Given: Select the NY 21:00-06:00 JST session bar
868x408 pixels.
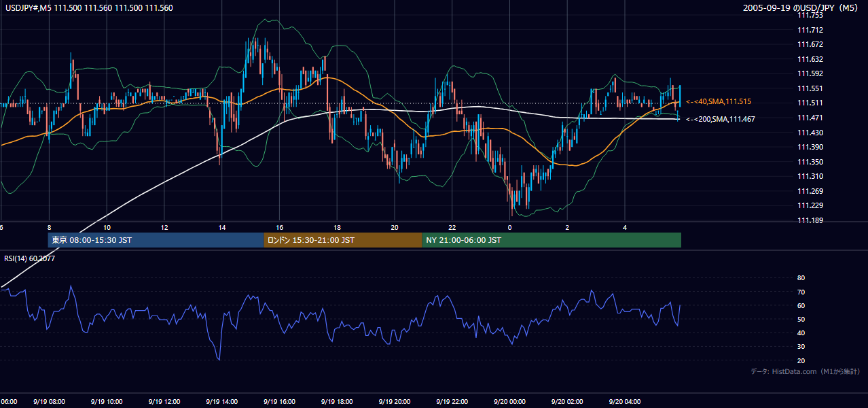Looking at the screenshot, I should click(551, 240).
